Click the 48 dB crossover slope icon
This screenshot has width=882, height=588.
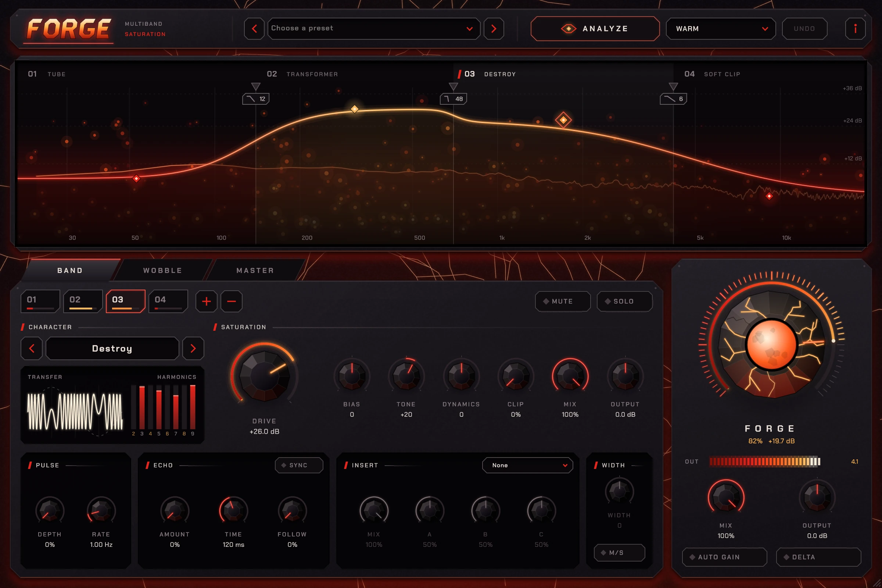point(453,98)
